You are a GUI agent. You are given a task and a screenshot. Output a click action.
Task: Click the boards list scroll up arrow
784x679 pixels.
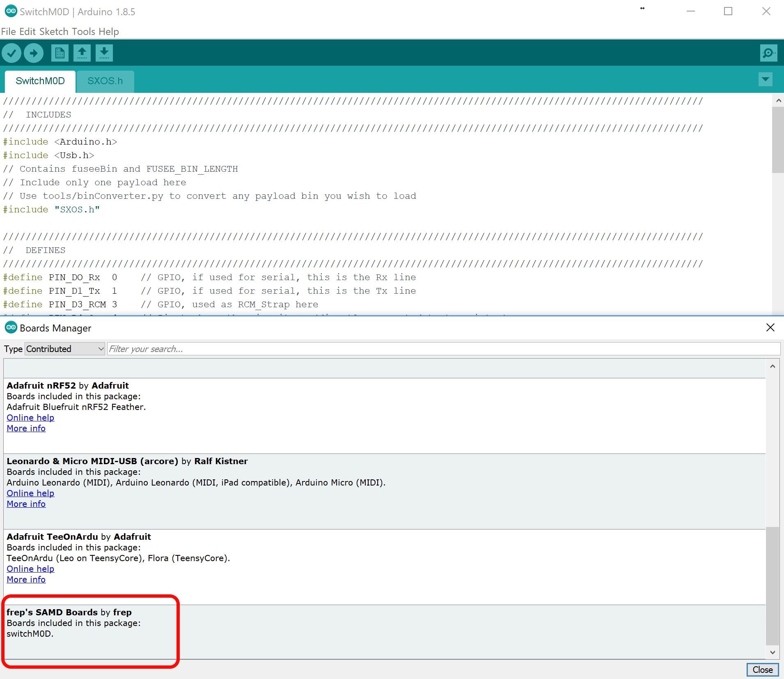[773, 366]
